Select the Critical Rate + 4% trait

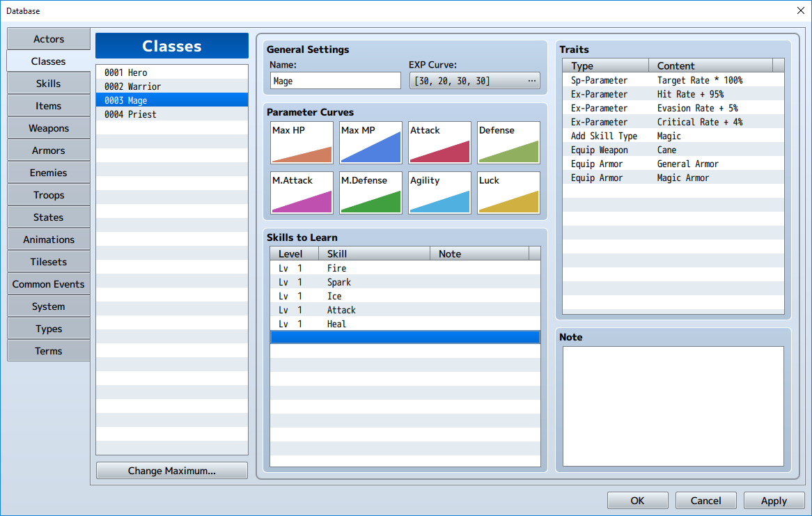point(673,122)
